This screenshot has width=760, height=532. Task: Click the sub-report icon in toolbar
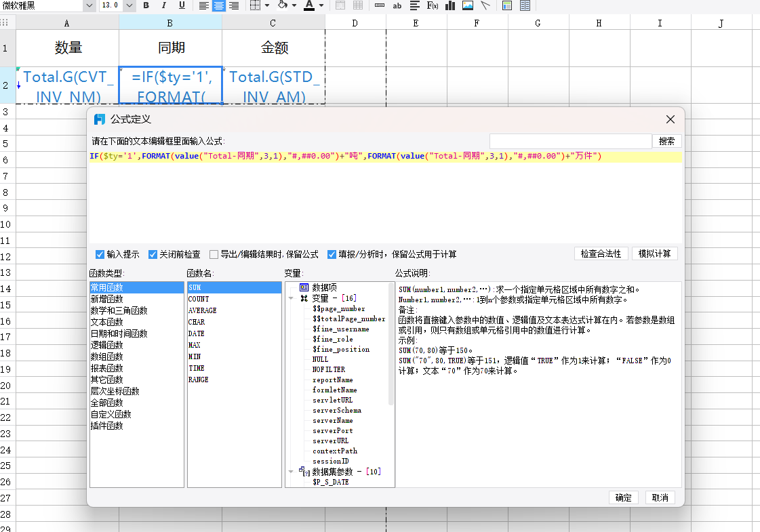[x=525, y=5]
